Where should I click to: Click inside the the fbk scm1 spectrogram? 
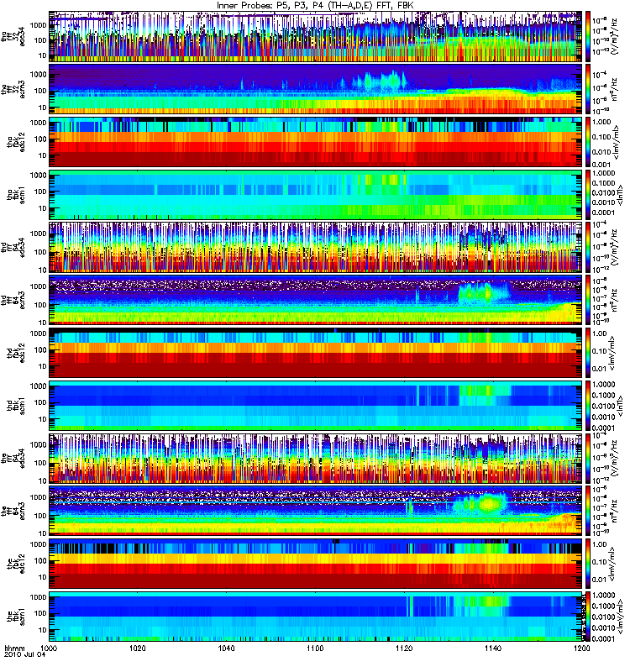click(316, 617)
